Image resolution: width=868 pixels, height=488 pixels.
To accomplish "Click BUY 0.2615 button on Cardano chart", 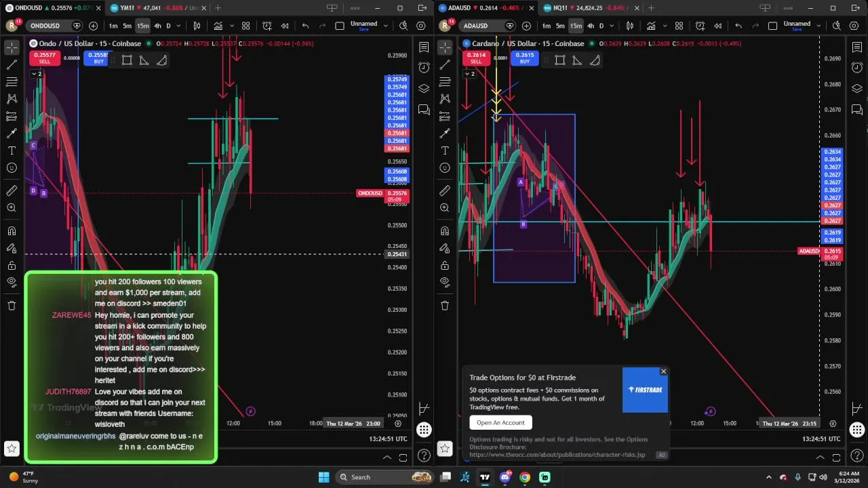I will tap(524, 58).
